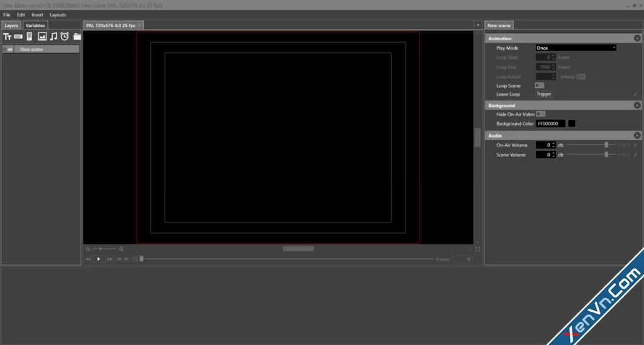Rewind the scene playback
Image resolution: width=644 pixels, height=345 pixels.
[x=88, y=260]
